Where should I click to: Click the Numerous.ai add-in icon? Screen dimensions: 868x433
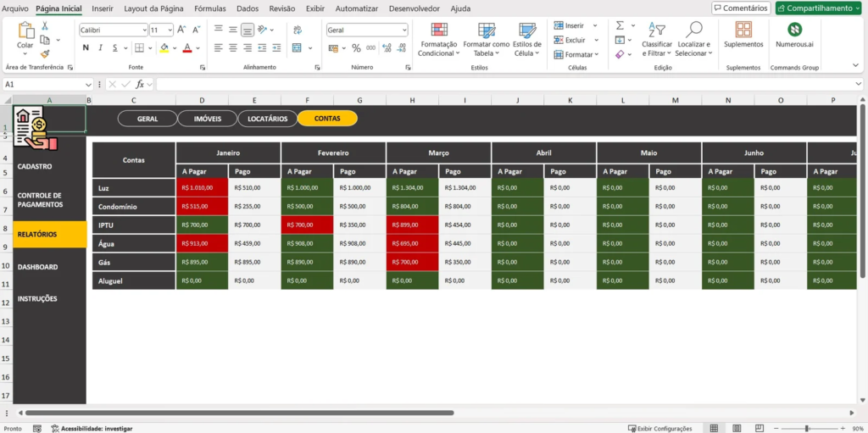pos(794,31)
